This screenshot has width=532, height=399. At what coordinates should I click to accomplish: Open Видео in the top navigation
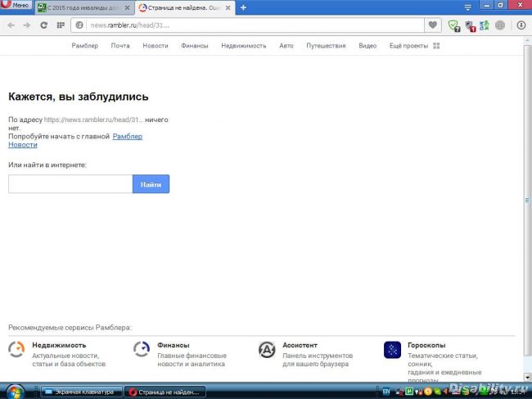(367, 46)
